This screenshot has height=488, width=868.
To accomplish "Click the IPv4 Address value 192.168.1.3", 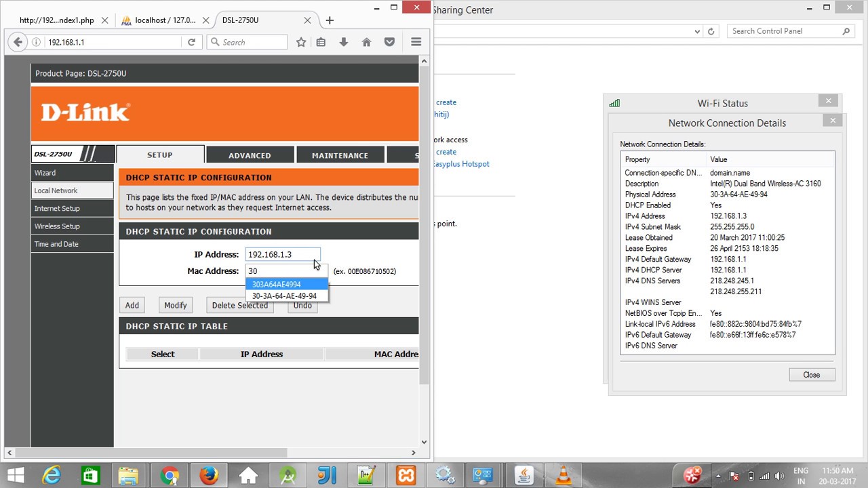I will tap(728, 216).
